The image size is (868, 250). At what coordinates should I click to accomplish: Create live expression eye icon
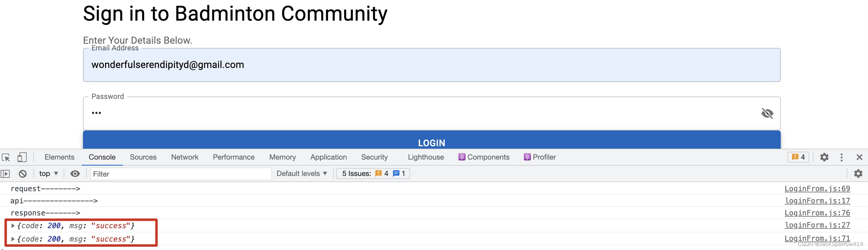[75, 174]
